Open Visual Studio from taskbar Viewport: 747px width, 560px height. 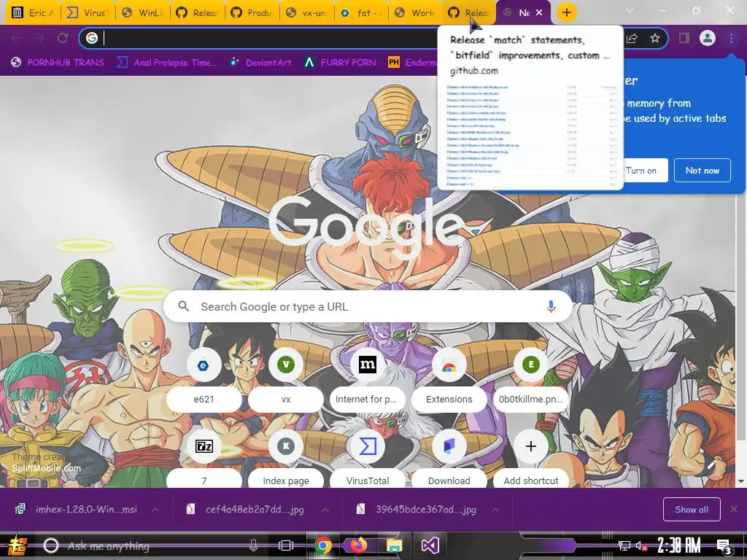pyautogui.click(x=430, y=545)
